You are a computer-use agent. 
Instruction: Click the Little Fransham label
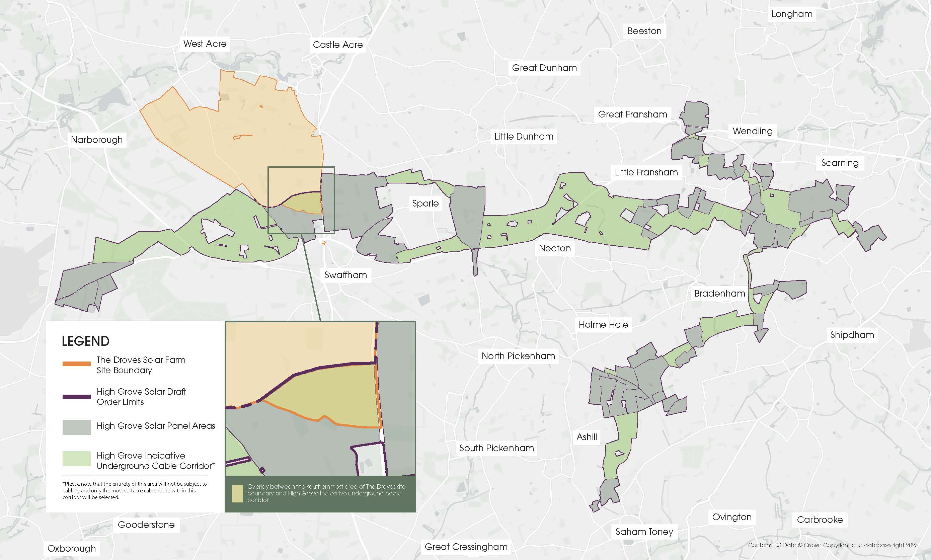pos(646,172)
